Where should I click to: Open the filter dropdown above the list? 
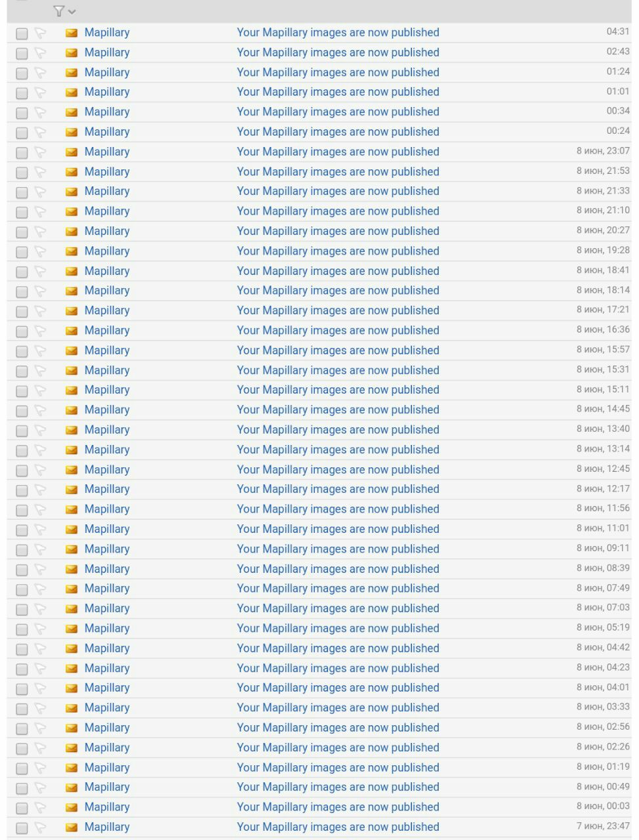[x=64, y=11]
